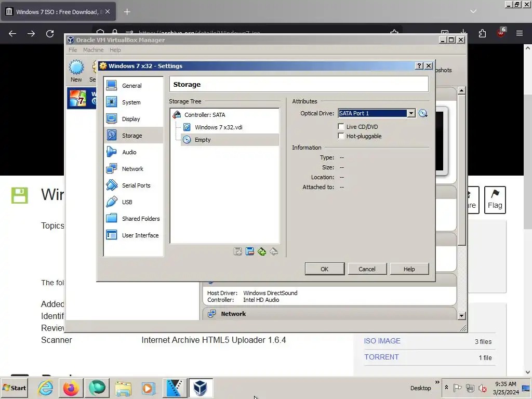
Task: Click Flag button on archive page
Action: [495, 200]
